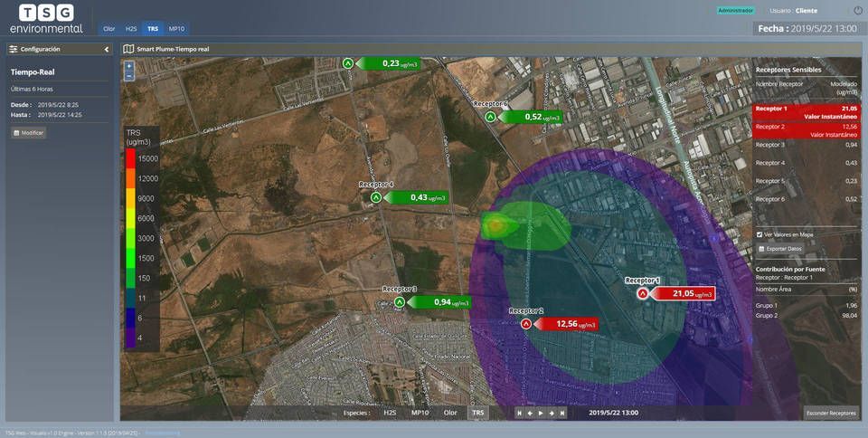Select TRS in bottom Especies bar

point(477,413)
